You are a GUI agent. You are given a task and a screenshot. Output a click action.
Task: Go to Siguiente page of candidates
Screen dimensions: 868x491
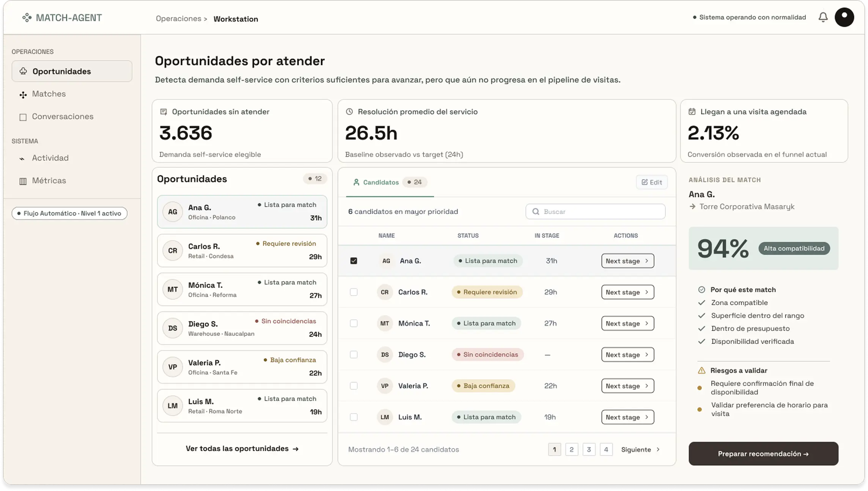tap(640, 449)
